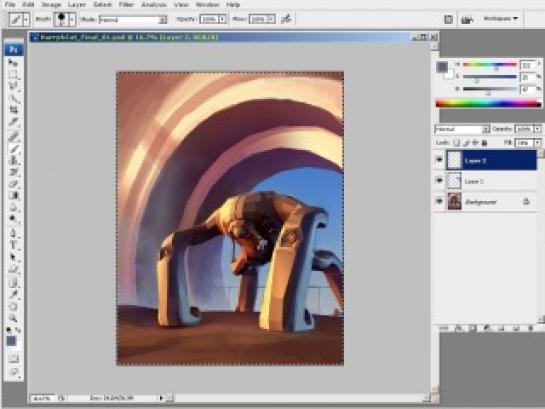This screenshot has width=545, height=409.
Task: Hide Layer 2 with eye icon
Action: (x=439, y=160)
